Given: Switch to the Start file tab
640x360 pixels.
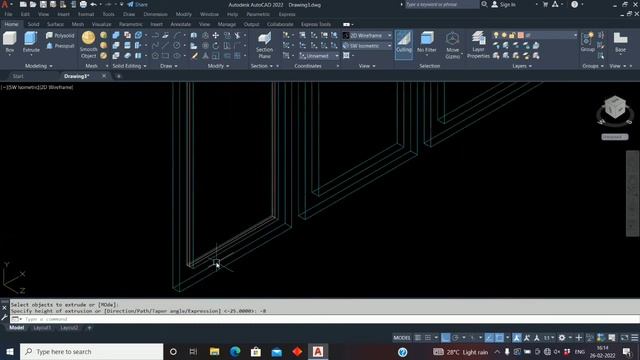Looking at the screenshot, I should click(18, 76).
